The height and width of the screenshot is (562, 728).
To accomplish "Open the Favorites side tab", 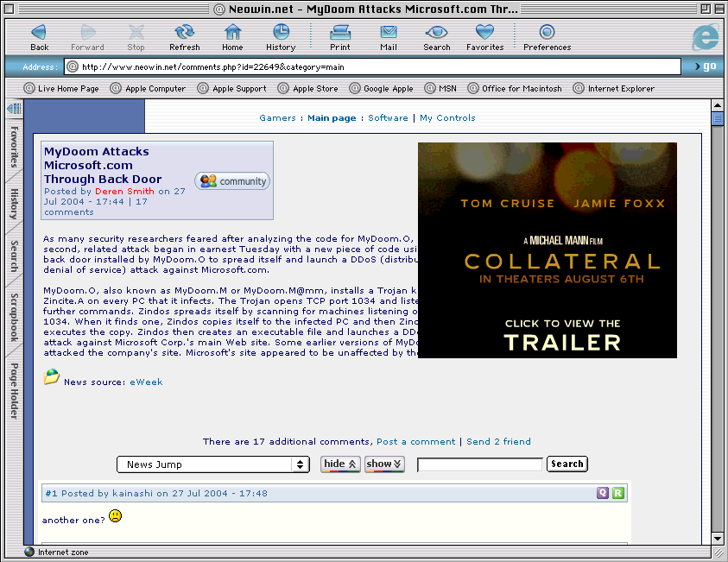I will point(15,147).
